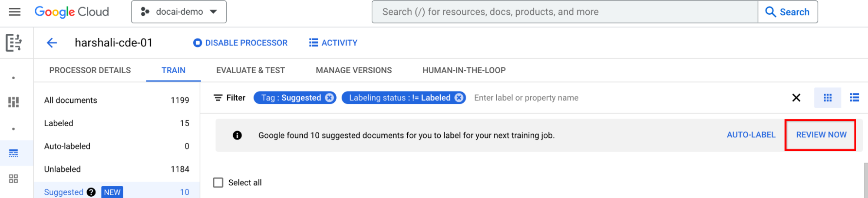Open the Manage Versions tab

353,70
